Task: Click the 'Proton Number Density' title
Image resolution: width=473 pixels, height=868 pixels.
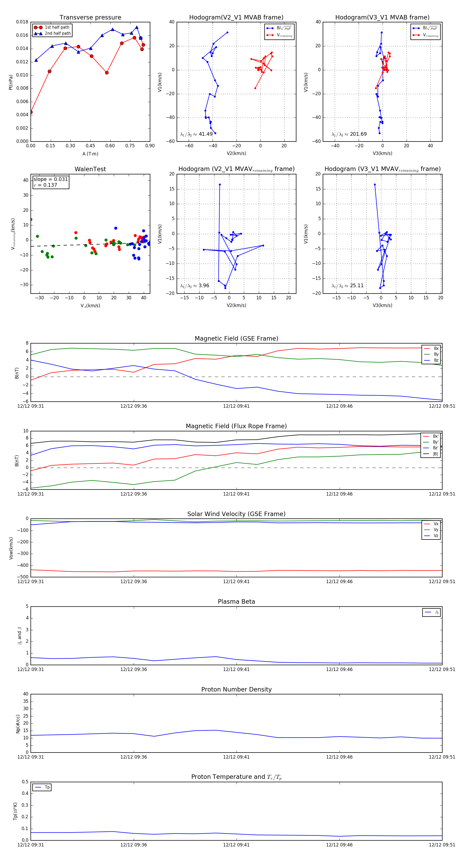Action: click(236, 689)
